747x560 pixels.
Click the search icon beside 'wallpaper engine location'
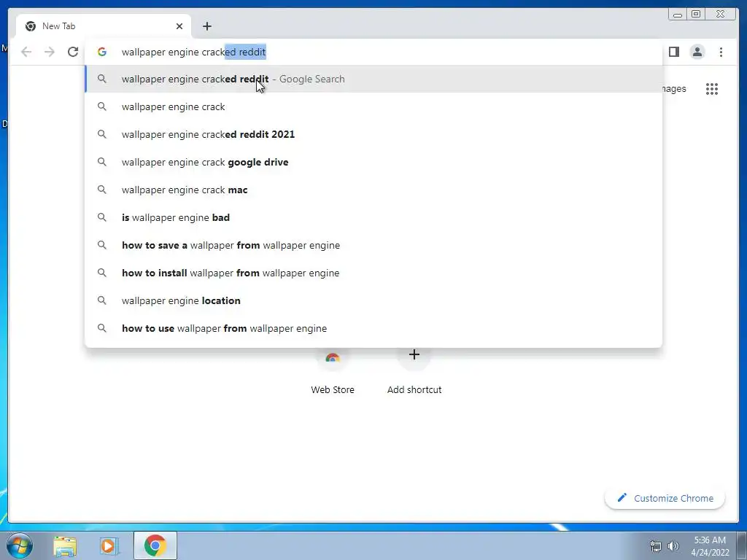(x=102, y=300)
